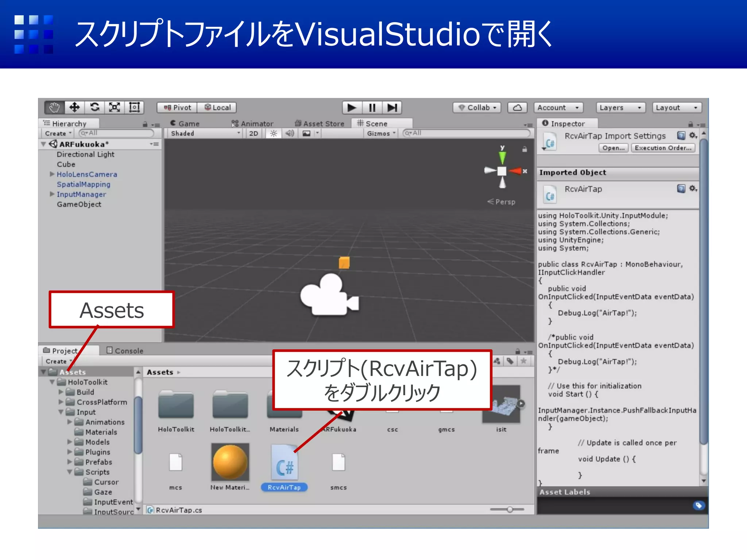This screenshot has height=560, width=747.
Task: Open the Layers dropdown
Action: pos(620,108)
